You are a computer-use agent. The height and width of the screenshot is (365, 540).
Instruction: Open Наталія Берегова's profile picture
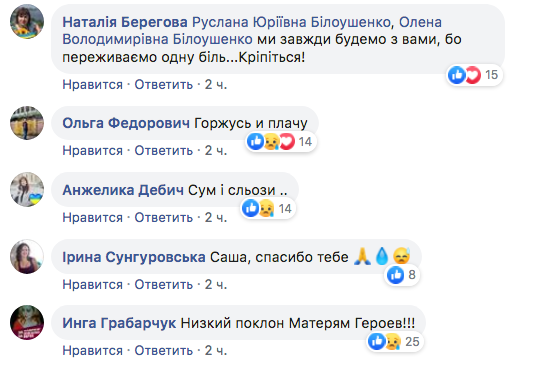[27, 22]
